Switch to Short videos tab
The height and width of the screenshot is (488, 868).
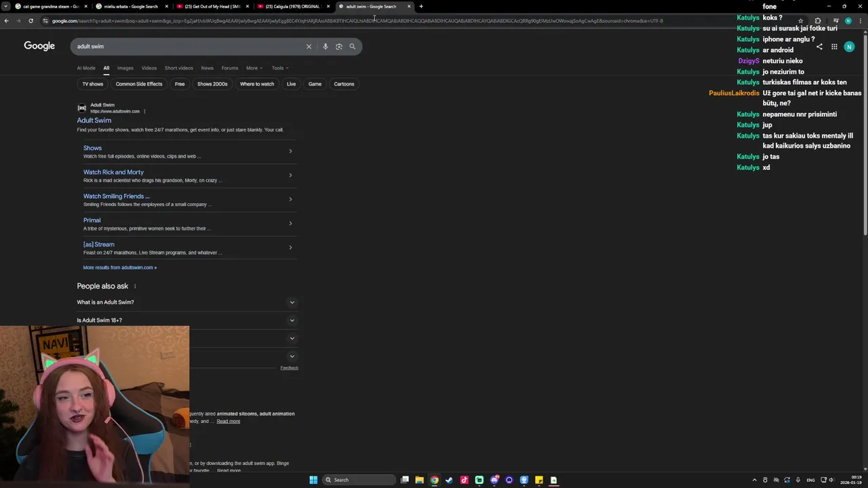tap(179, 68)
